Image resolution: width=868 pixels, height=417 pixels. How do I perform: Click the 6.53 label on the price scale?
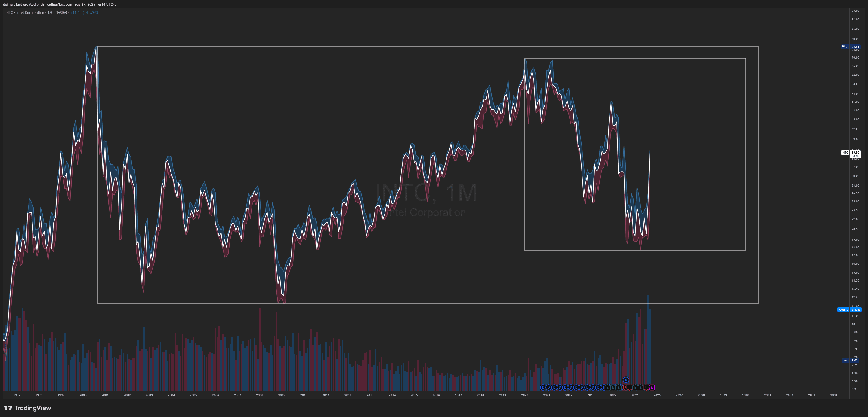point(854,389)
